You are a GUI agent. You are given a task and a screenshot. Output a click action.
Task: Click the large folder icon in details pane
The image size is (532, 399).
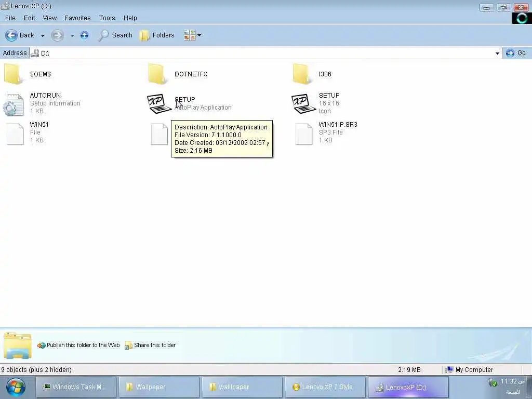point(18,345)
